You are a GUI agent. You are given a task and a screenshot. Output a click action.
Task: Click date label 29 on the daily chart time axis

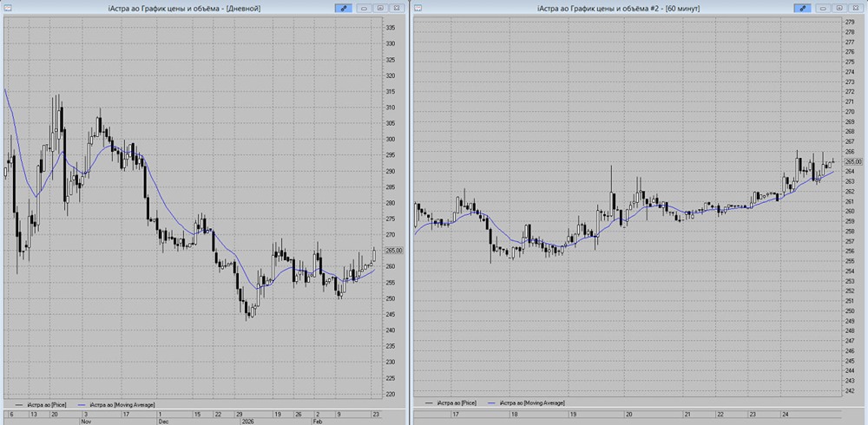pyautogui.click(x=240, y=414)
